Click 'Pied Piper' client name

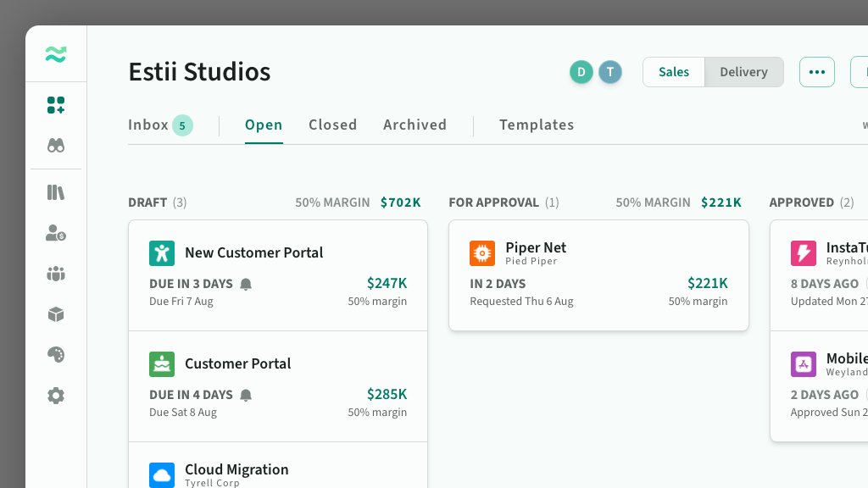point(531,261)
